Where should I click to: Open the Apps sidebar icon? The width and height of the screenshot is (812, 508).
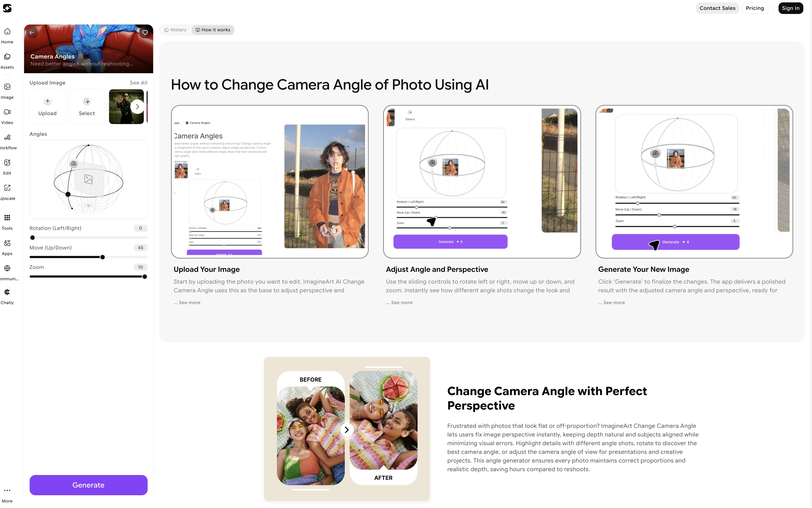click(7, 247)
